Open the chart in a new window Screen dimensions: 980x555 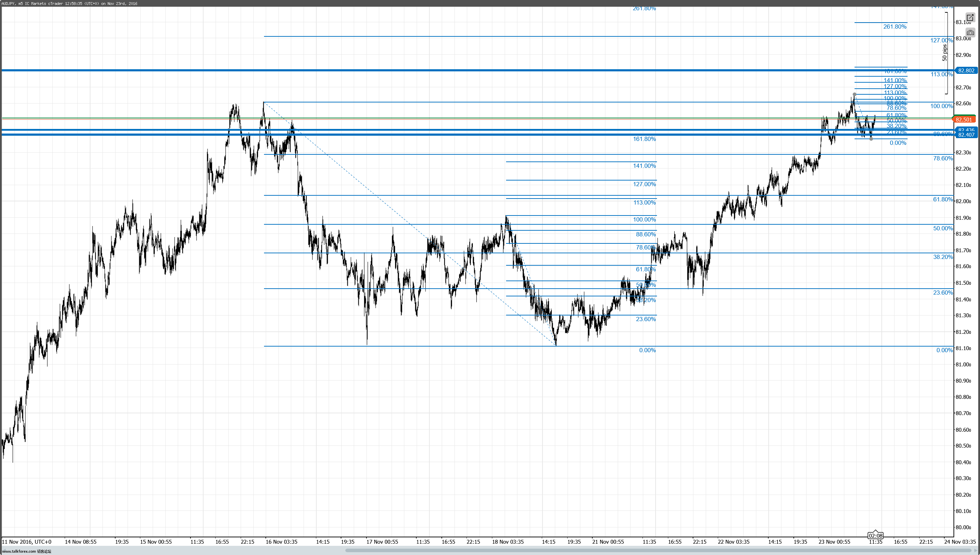(x=970, y=18)
